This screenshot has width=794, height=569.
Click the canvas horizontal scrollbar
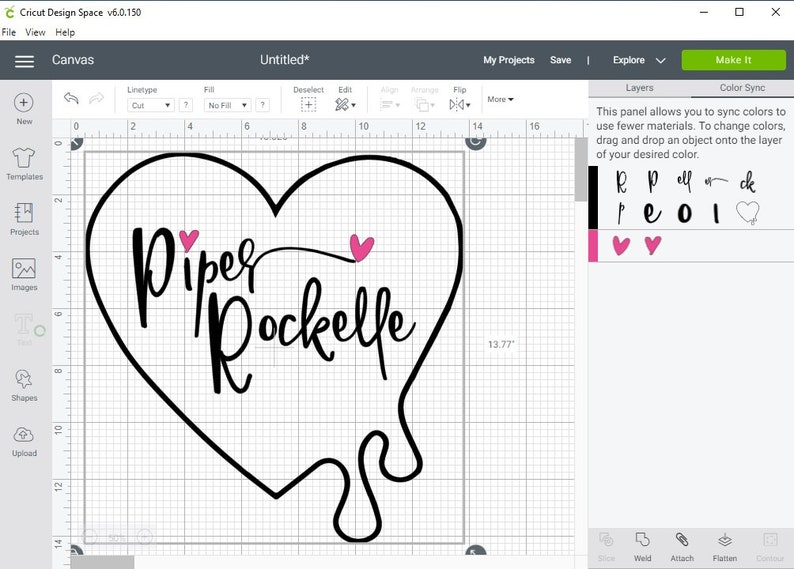point(102,562)
